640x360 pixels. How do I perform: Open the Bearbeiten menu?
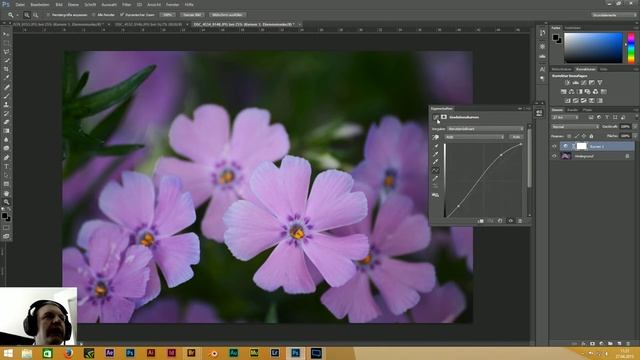40,4
